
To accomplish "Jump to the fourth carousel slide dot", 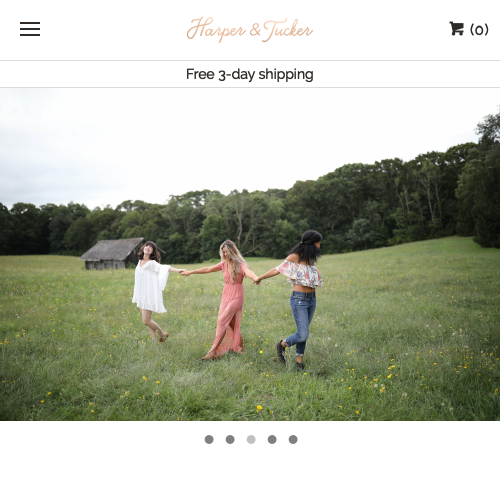I will tap(272, 439).
